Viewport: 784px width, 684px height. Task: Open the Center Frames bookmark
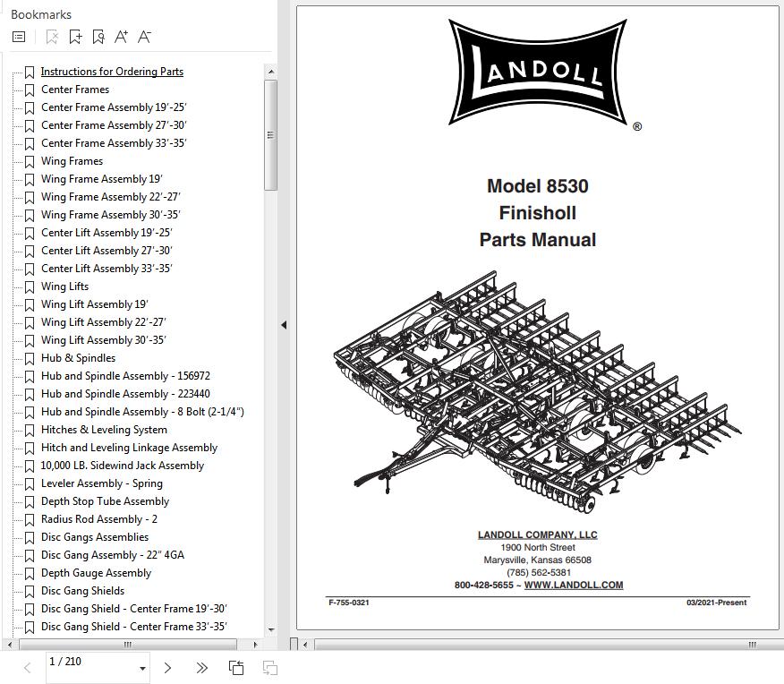pos(75,90)
